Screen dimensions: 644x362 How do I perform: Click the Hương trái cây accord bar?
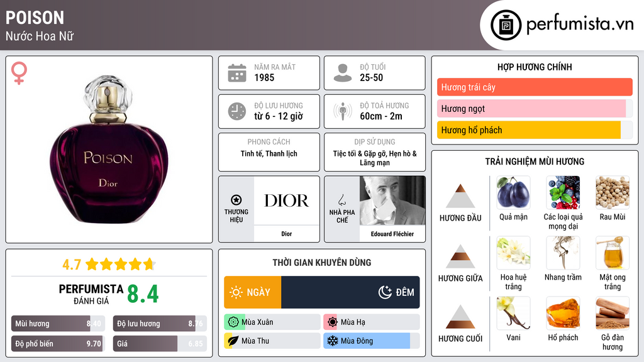pyautogui.click(x=534, y=87)
